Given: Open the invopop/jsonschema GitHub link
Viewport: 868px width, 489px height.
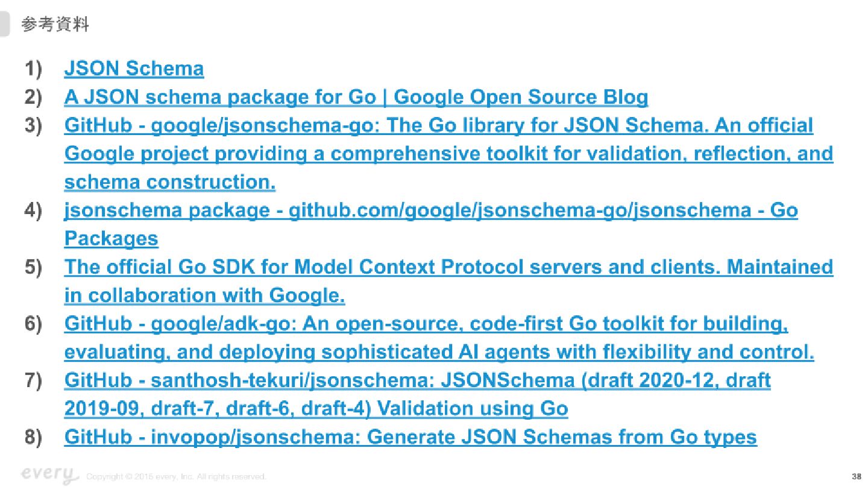Looking at the screenshot, I should (410, 437).
